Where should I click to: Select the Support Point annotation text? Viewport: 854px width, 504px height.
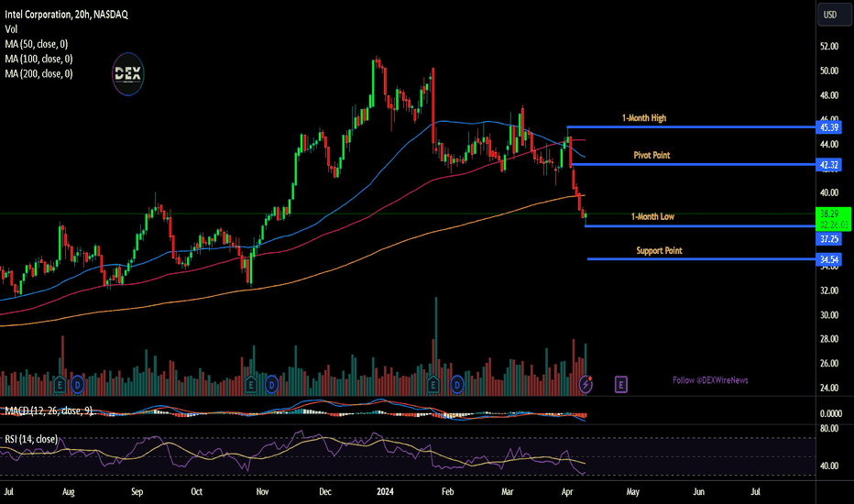point(659,251)
